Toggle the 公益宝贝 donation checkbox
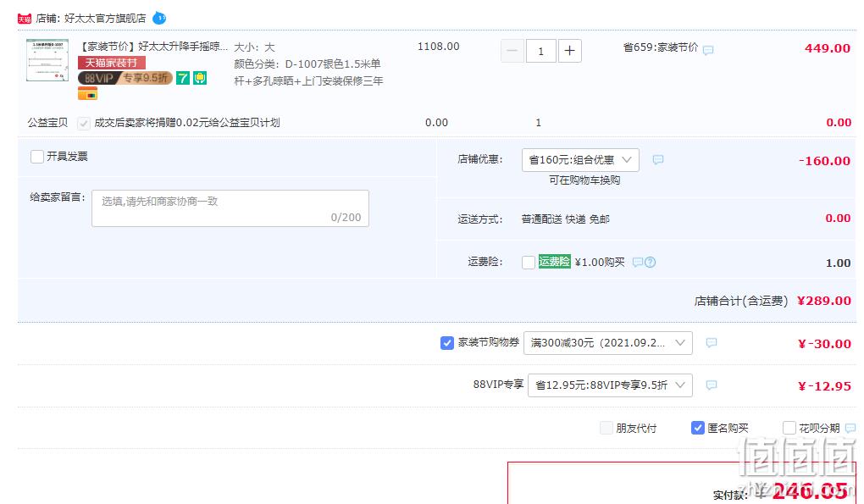The image size is (864, 504). point(84,123)
